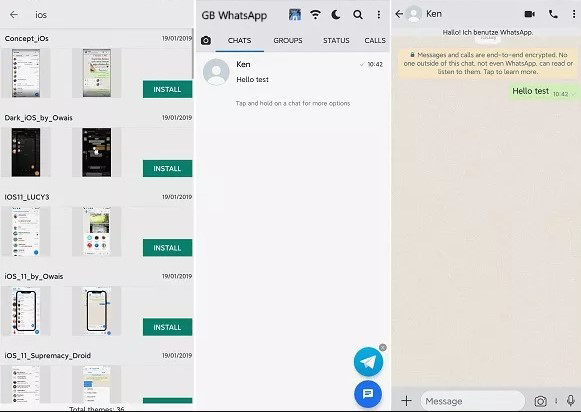581x412 pixels.
Task: Open first preview of iOS_11_Supremacy_Droid theme
Action: 26,384
